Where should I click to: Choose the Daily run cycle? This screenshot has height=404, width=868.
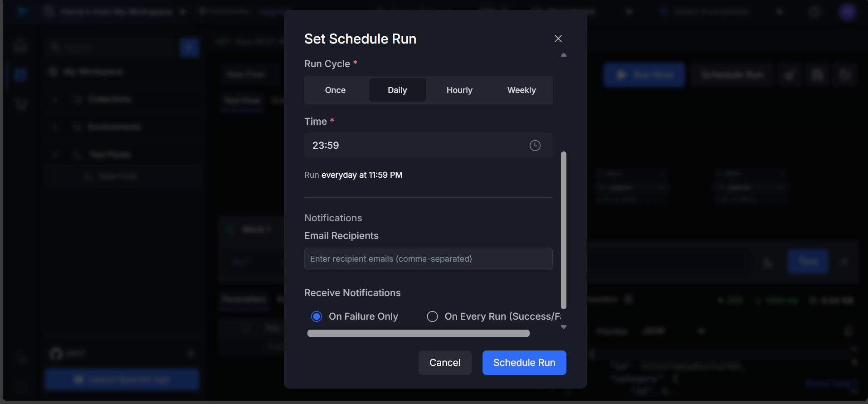pyautogui.click(x=397, y=90)
